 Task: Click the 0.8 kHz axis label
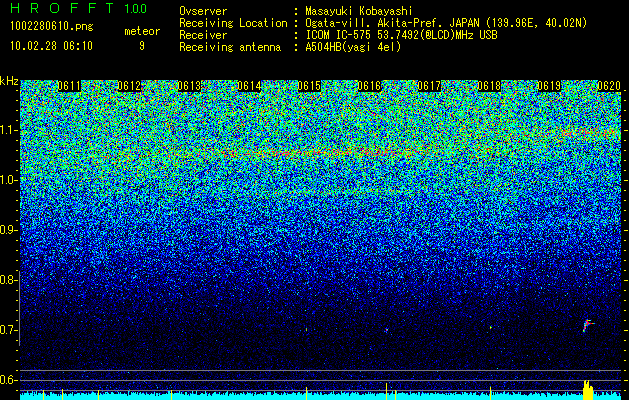point(7,280)
